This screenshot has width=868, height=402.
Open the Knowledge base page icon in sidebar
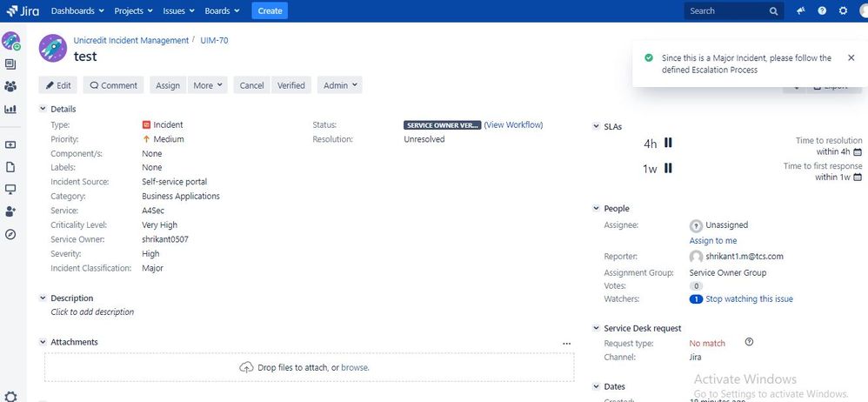(10, 167)
